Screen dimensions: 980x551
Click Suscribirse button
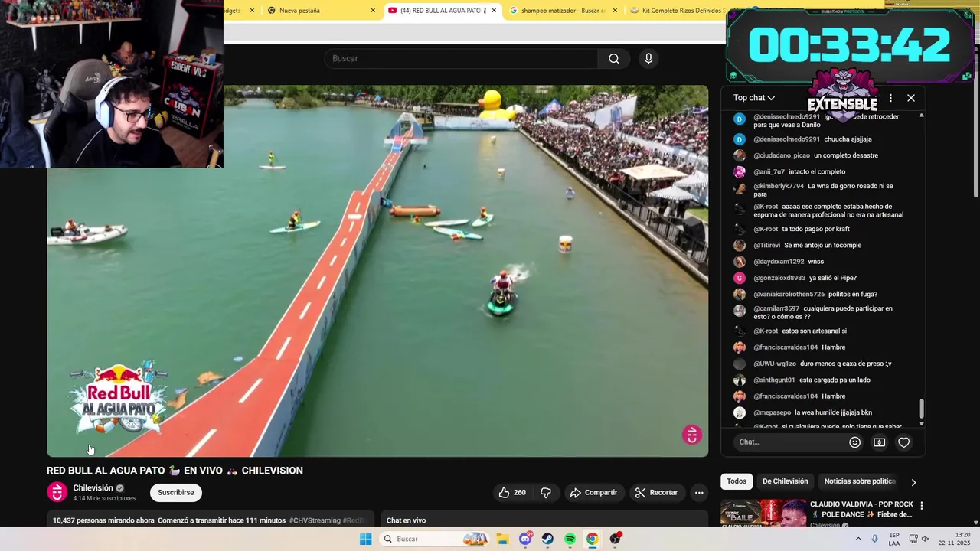pyautogui.click(x=176, y=493)
